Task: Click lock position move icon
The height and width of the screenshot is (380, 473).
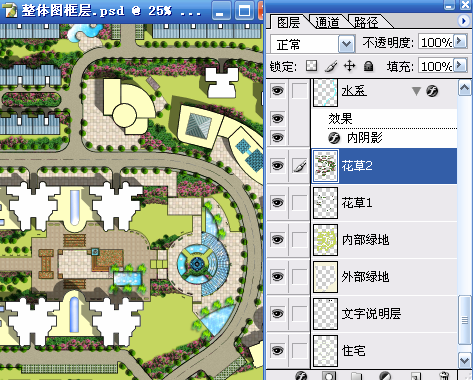Action: tap(349, 66)
